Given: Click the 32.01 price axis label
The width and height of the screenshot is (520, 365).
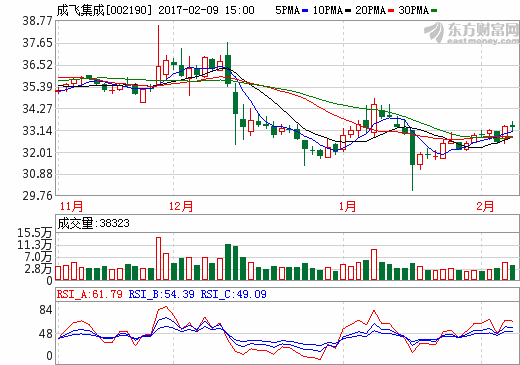Looking at the screenshot, I should [x=37, y=153].
